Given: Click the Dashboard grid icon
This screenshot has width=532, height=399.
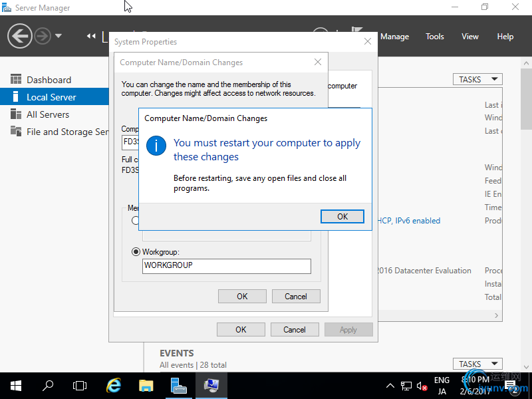Looking at the screenshot, I should coord(15,79).
